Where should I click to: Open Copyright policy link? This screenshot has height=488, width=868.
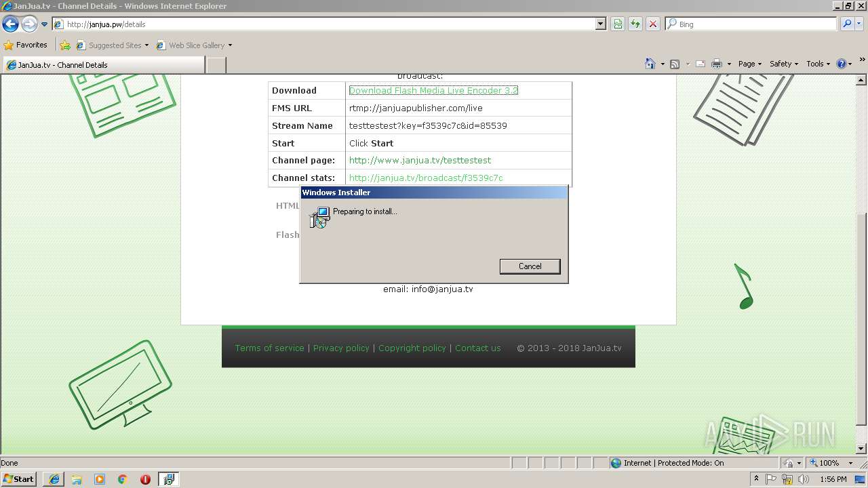pos(412,348)
